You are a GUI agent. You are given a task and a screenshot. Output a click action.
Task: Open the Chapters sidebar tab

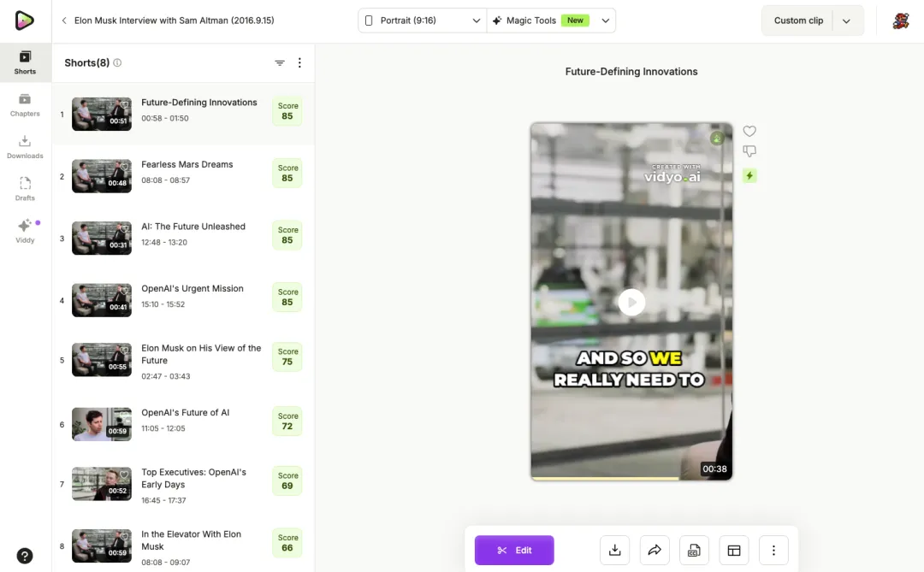(25, 105)
